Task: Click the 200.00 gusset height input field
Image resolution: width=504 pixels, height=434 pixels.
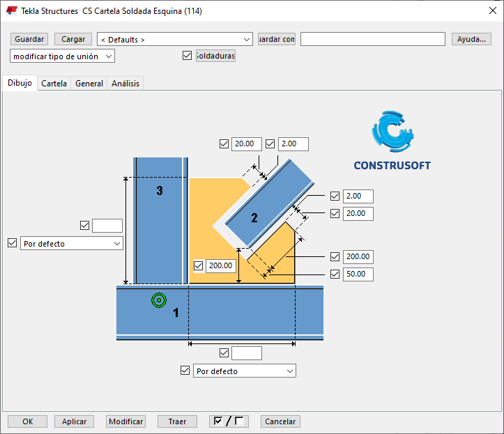Action: point(220,265)
